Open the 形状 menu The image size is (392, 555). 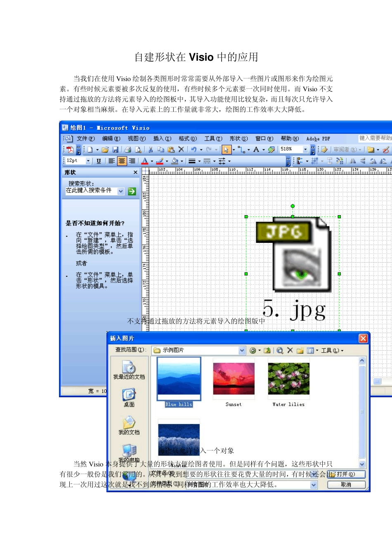pos(239,139)
